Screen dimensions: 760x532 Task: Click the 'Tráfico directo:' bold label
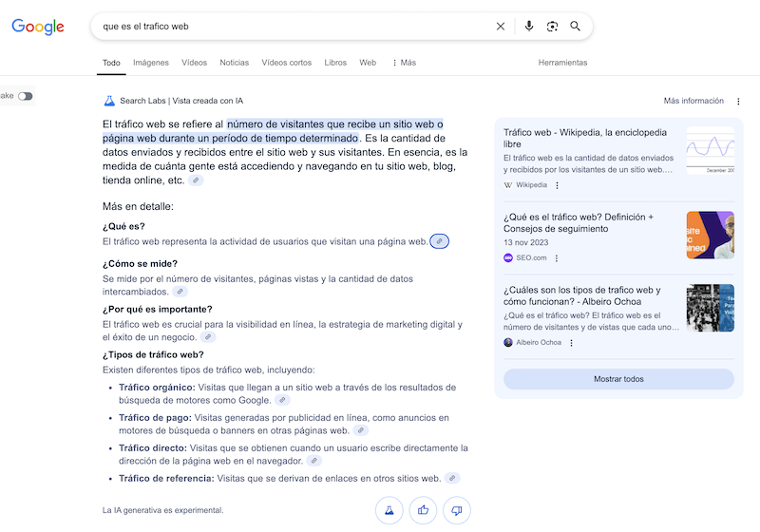point(153,448)
